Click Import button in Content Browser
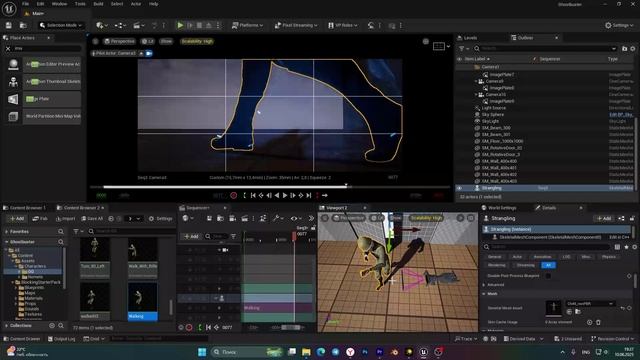Image resolution: width=640 pixels, height=360 pixels. point(65,219)
